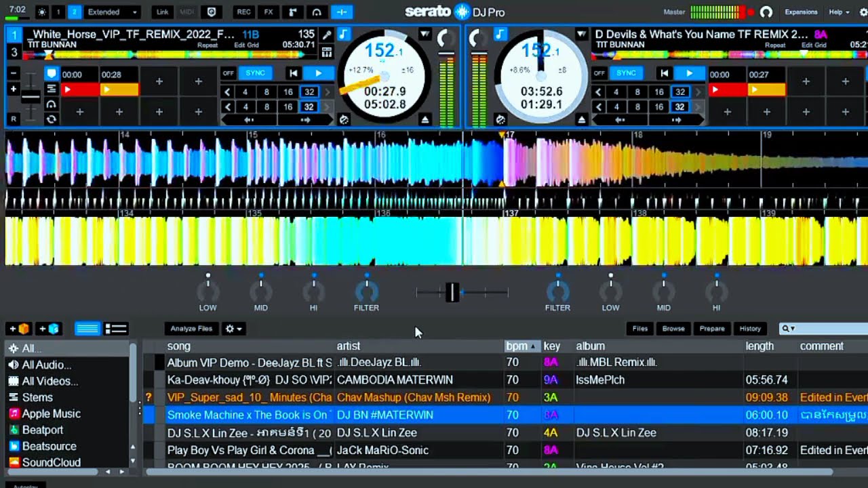868x488 pixels.
Task: Add a new smart crate
Action: (x=48, y=329)
